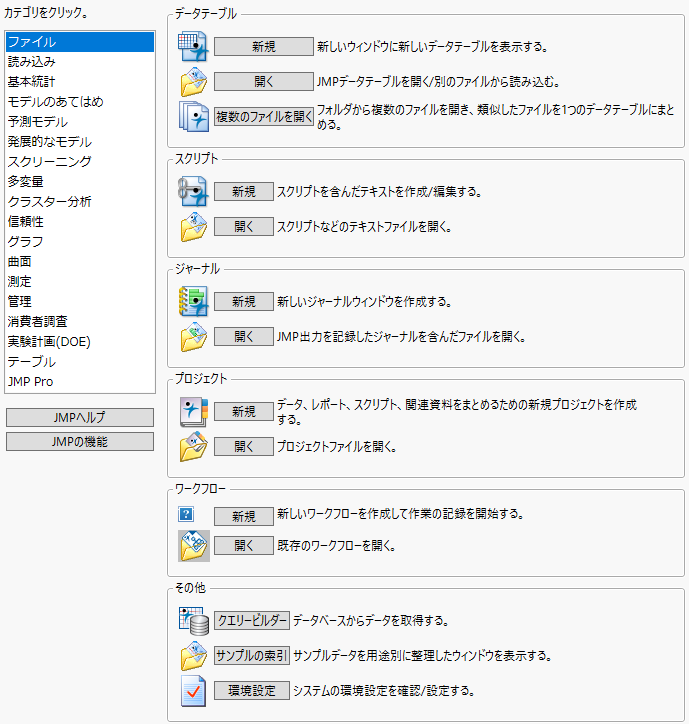Image resolution: width=689 pixels, height=724 pixels.
Task: Open 環境設定 preferences
Action: pos(252,691)
